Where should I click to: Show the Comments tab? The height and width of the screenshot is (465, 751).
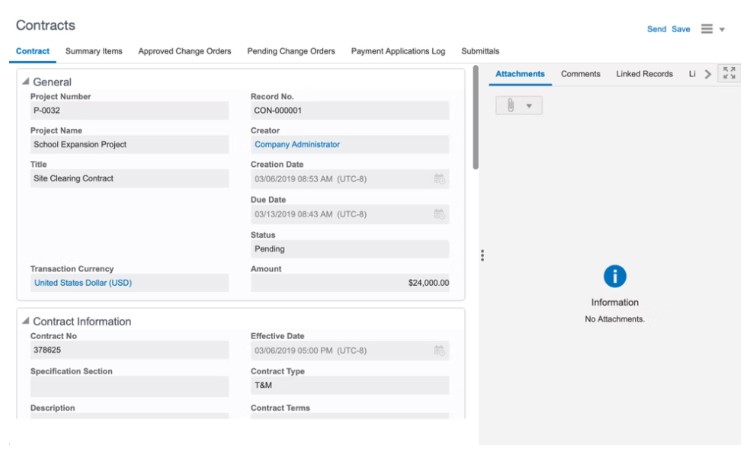tap(580, 74)
